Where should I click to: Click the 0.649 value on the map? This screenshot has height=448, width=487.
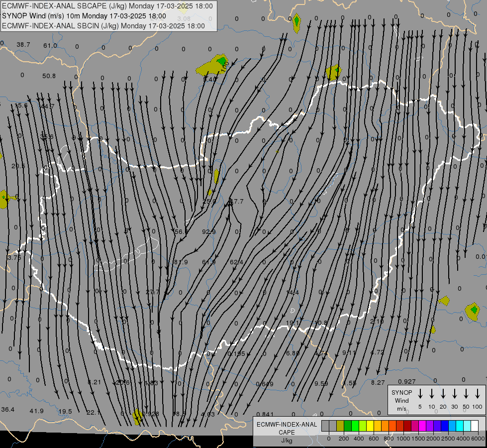265,384
